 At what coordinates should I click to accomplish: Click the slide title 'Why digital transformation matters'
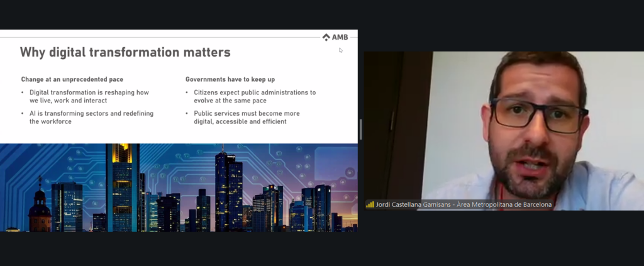click(125, 52)
